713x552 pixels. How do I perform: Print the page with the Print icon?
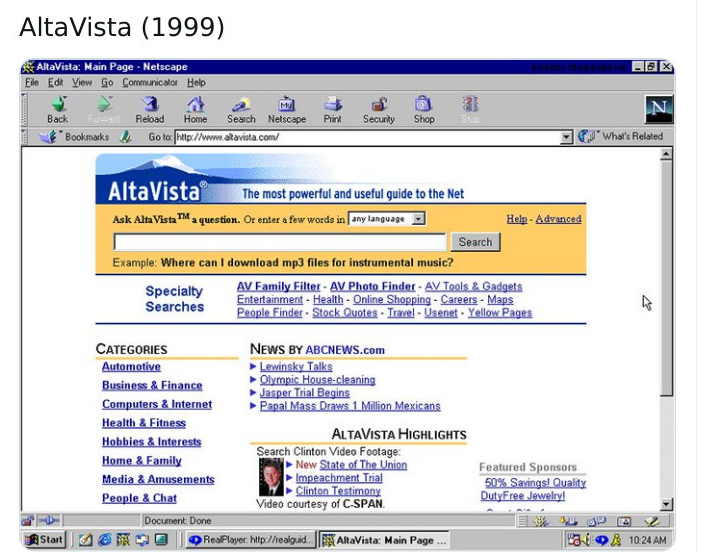(x=333, y=104)
